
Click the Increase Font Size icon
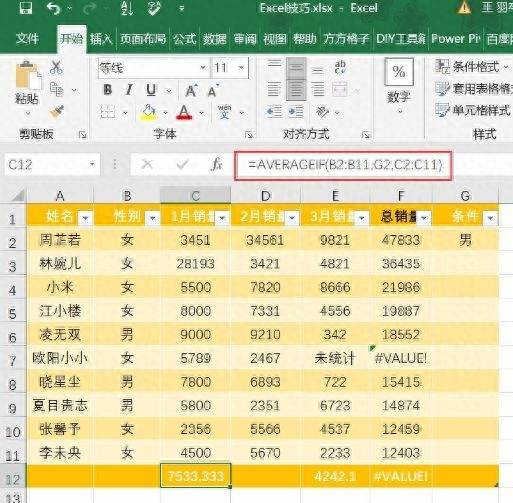click(191, 90)
